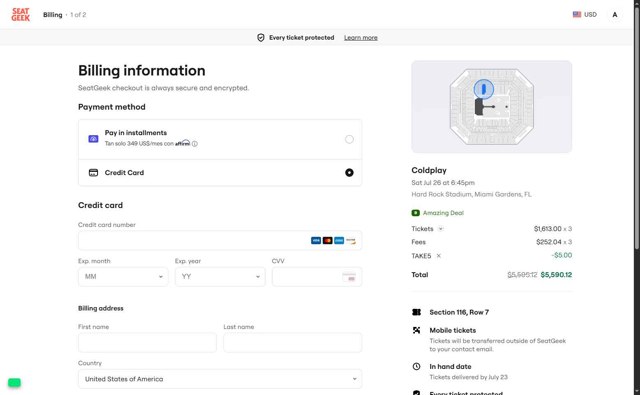
Task: Click the Pay in installments label
Action: pyautogui.click(x=136, y=133)
